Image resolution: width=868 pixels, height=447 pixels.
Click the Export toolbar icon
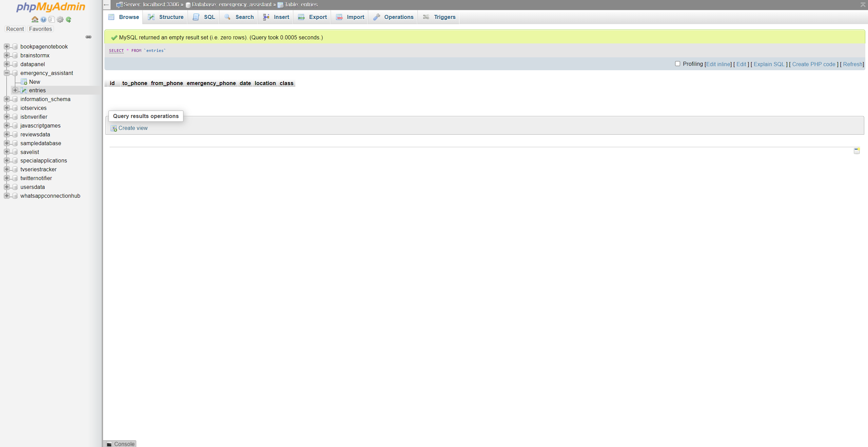click(x=317, y=17)
